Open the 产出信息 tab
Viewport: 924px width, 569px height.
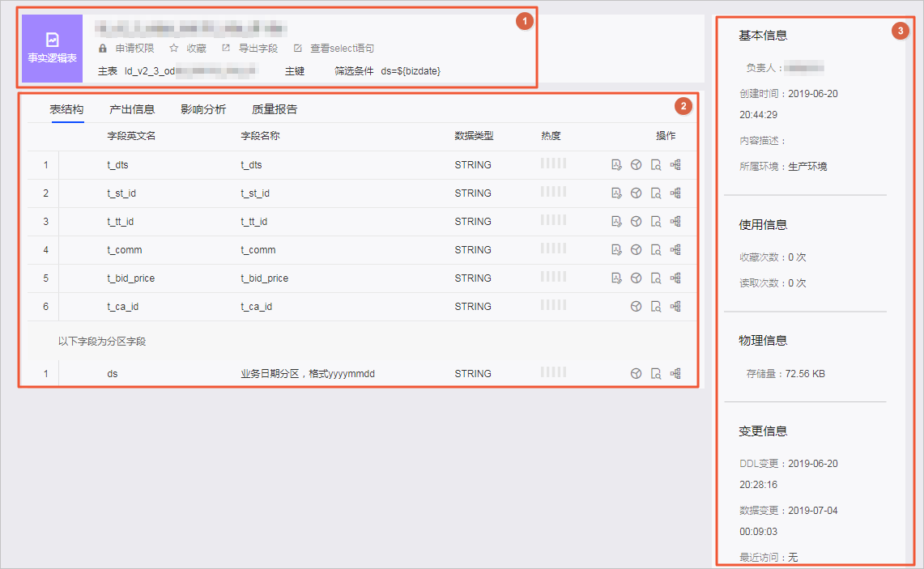(132, 109)
